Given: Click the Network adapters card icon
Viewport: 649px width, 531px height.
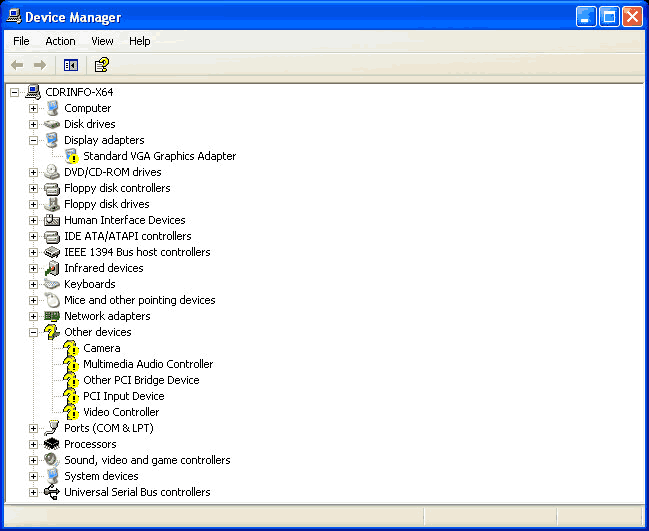Looking at the screenshot, I should (52, 316).
